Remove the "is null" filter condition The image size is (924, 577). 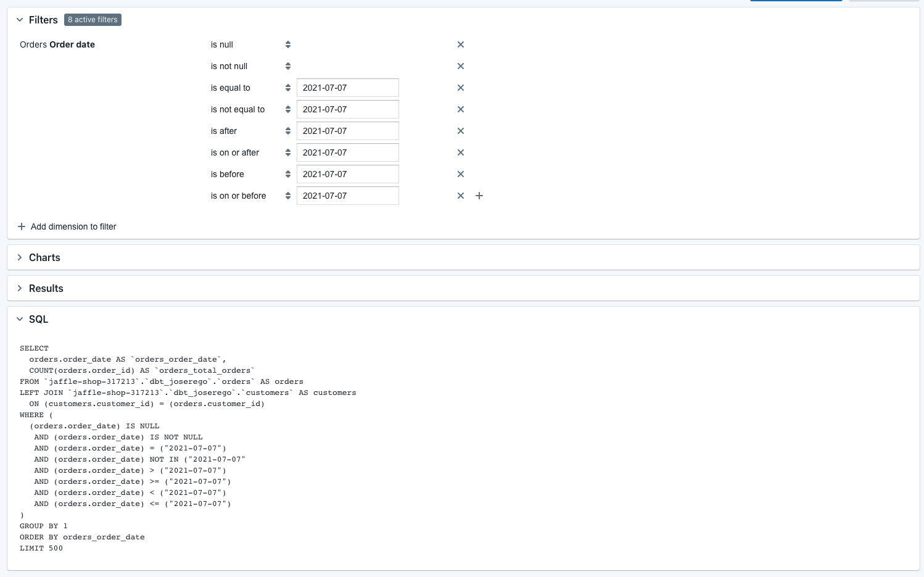click(x=460, y=44)
